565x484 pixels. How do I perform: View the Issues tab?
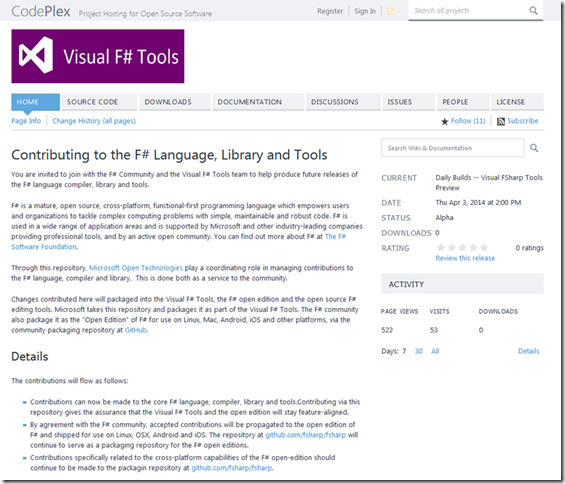point(409,102)
